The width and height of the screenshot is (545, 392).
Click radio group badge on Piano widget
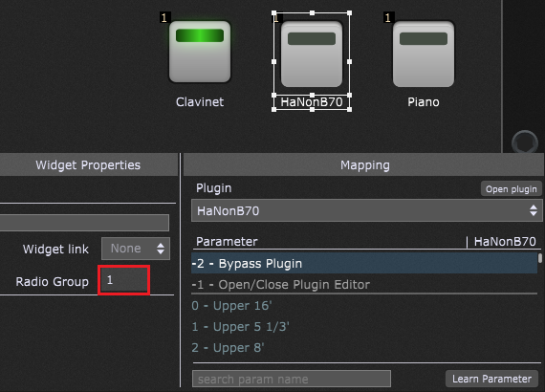[x=388, y=17]
